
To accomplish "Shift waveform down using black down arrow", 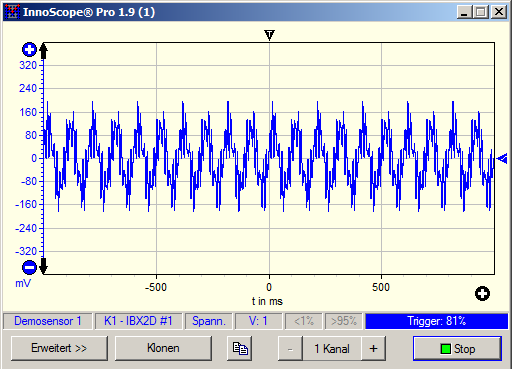I will point(44,266).
